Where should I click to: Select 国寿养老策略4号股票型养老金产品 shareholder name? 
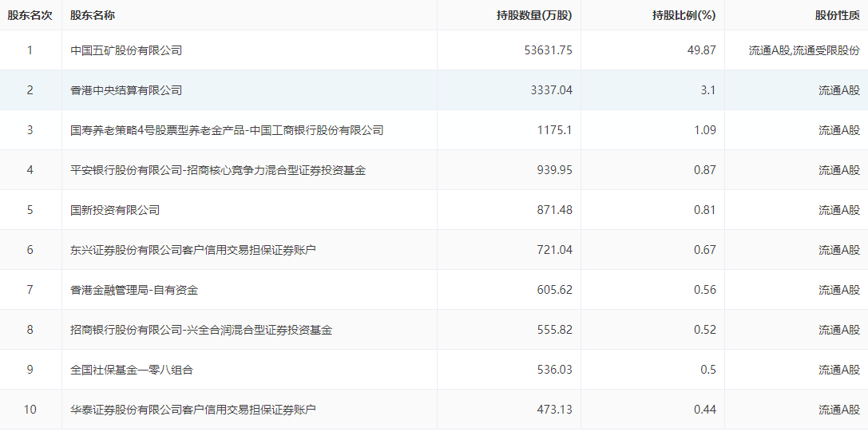tap(227, 130)
